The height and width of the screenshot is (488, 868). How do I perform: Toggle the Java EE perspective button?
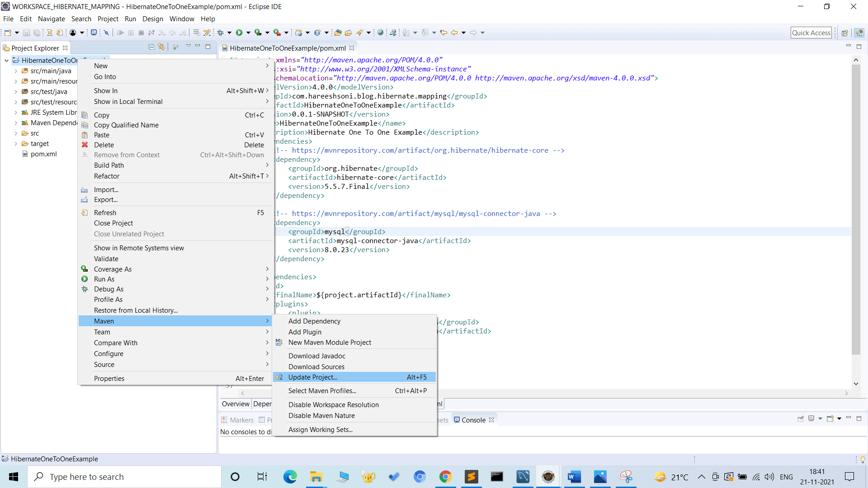pos(859,33)
